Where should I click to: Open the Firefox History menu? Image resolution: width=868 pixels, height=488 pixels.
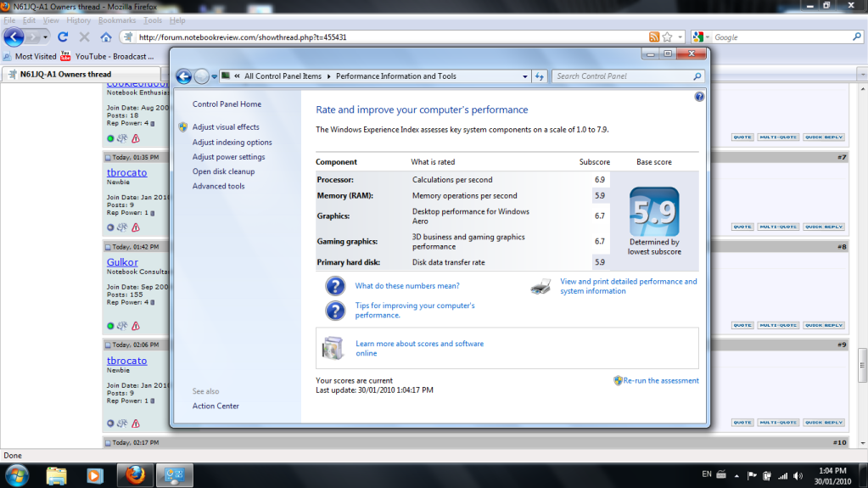pos(79,20)
